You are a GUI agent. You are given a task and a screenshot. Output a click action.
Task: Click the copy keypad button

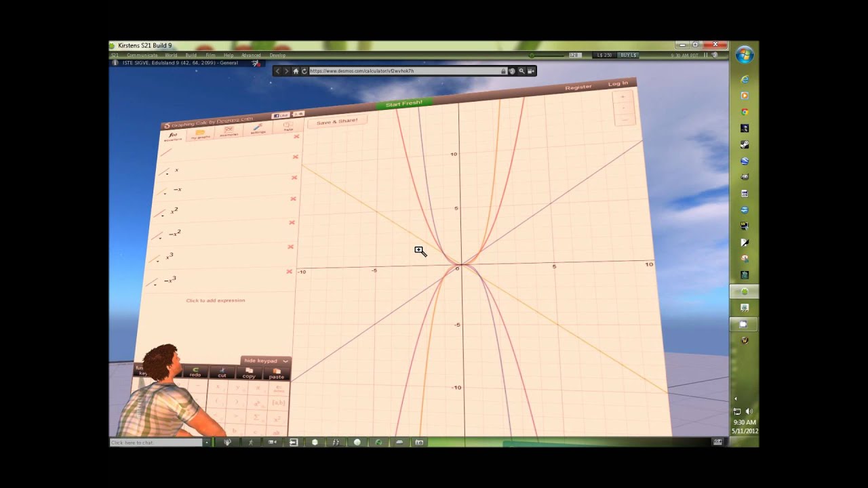[249, 373]
